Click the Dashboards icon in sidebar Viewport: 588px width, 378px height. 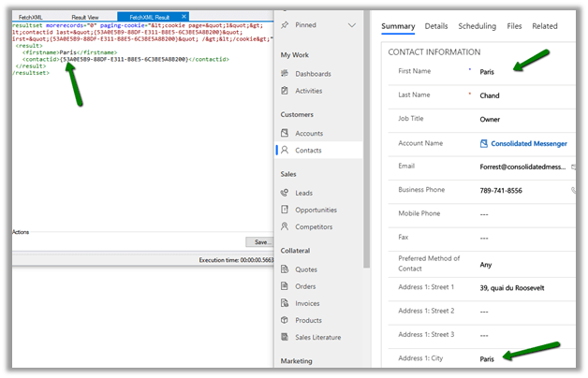point(285,73)
